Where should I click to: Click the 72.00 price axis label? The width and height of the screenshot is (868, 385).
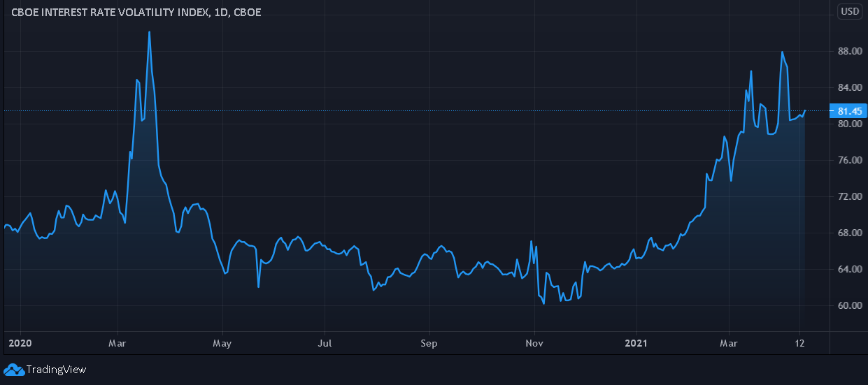[x=848, y=196]
